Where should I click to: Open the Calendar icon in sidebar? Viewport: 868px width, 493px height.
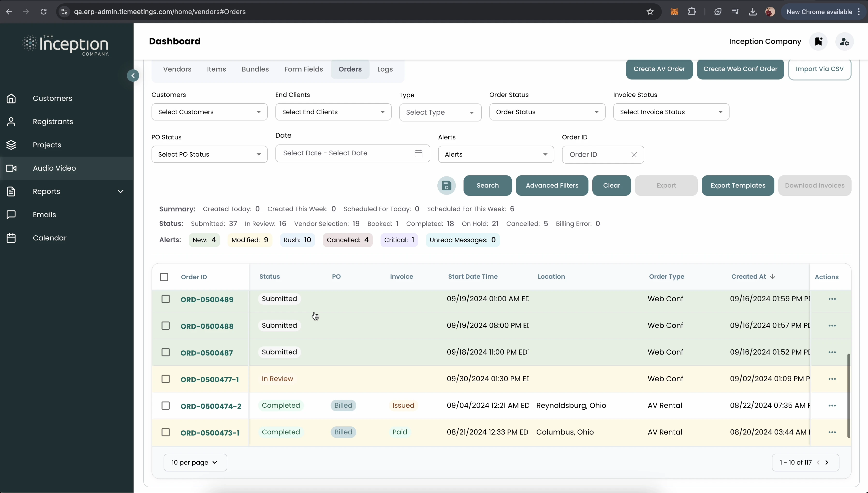tap(11, 238)
